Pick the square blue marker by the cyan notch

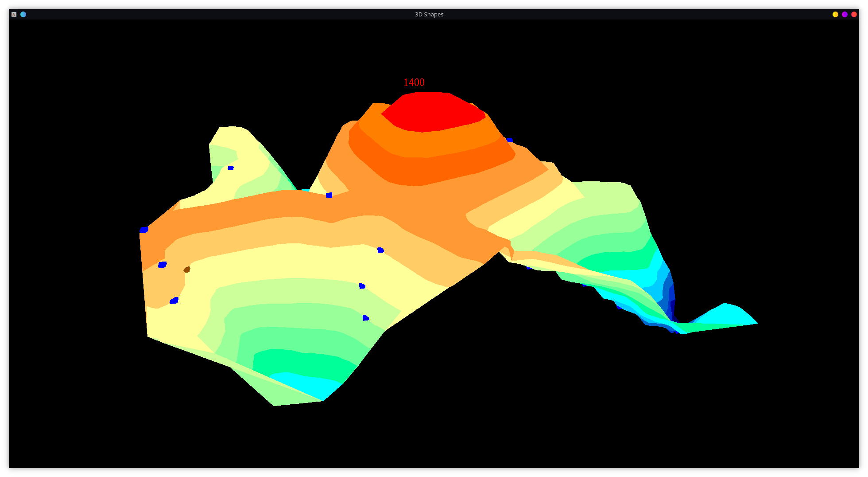329,195
